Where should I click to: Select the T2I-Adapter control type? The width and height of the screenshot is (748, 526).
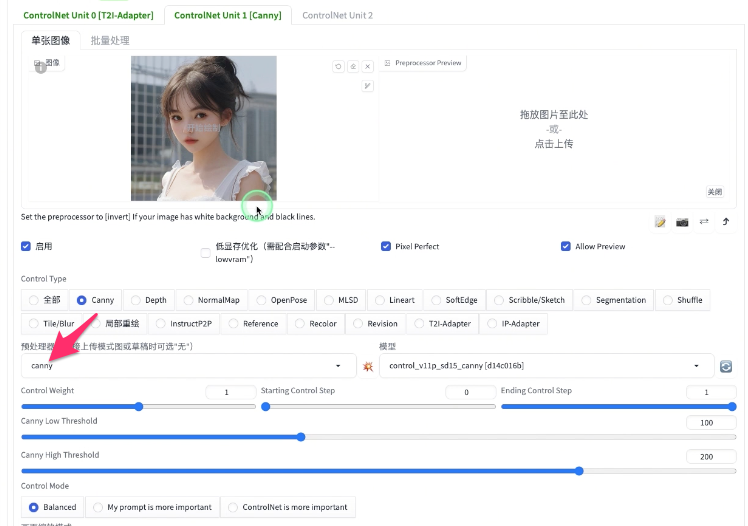(443, 324)
